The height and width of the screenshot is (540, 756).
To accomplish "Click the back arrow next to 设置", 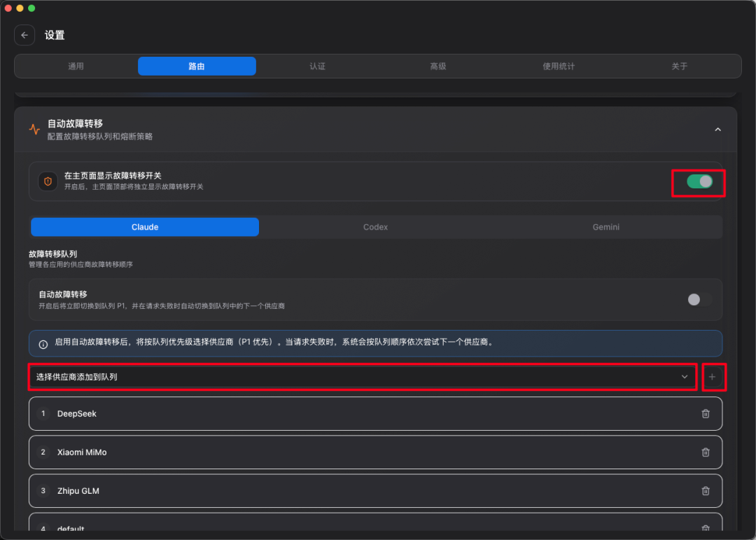I will [24, 35].
